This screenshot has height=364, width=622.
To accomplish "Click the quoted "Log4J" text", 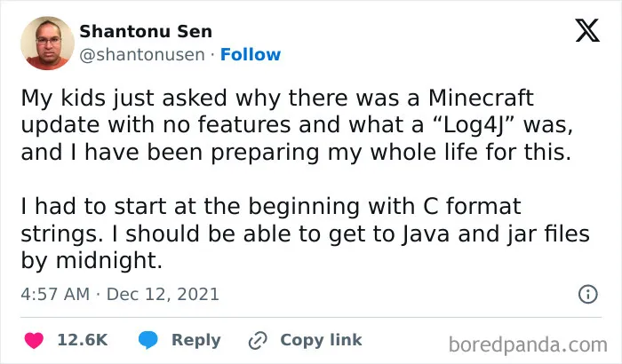I will click(474, 125).
